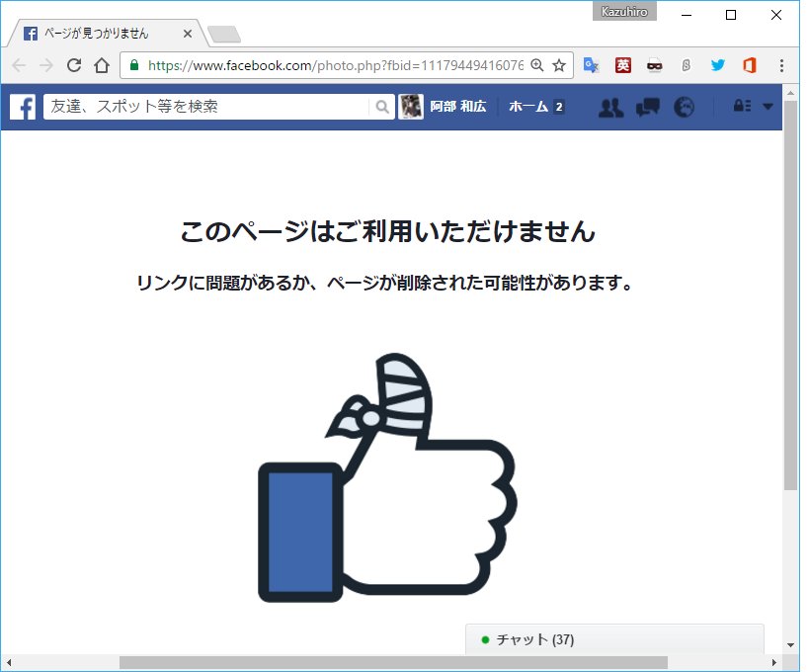This screenshot has height=672, width=809.
Task: Open the Facebook messages icon
Action: 648,108
